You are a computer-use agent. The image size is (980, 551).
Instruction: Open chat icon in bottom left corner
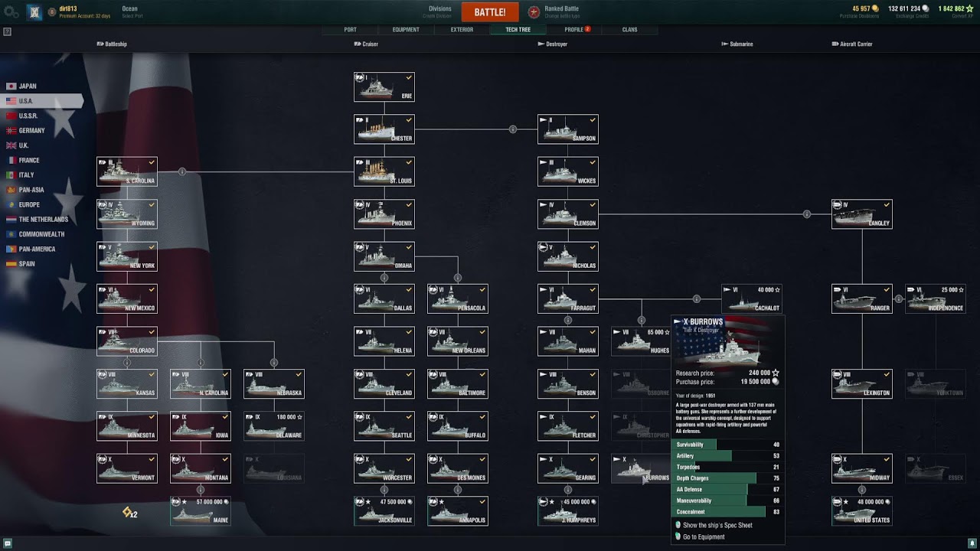8,543
